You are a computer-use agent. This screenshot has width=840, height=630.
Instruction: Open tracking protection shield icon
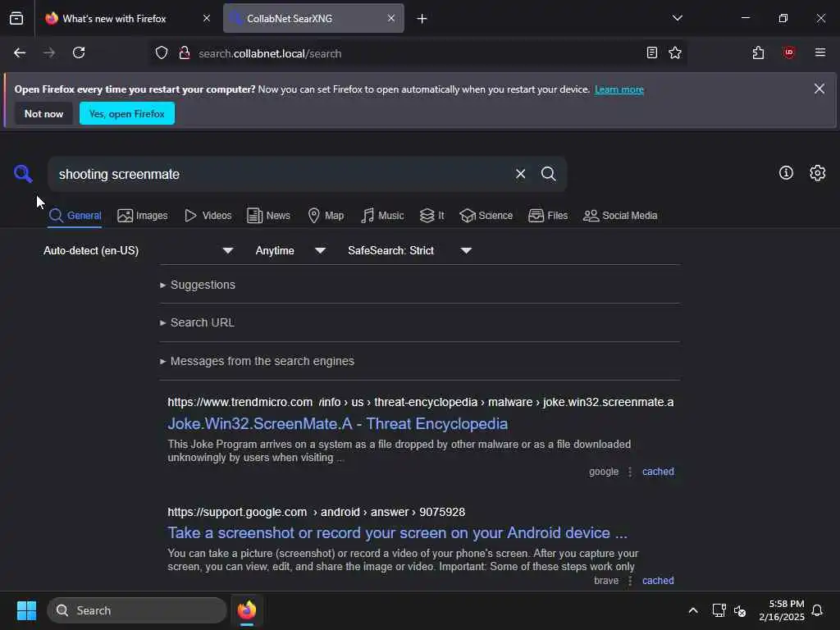[162, 53]
